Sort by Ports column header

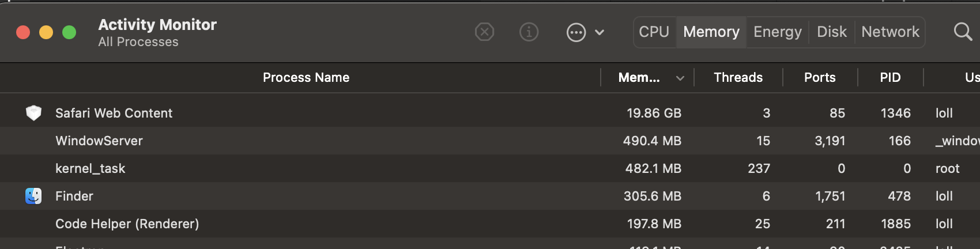click(820, 77)
